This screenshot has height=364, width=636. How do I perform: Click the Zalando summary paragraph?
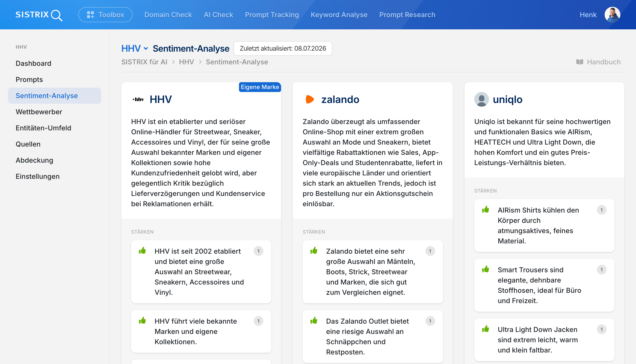tap(373, 163)
